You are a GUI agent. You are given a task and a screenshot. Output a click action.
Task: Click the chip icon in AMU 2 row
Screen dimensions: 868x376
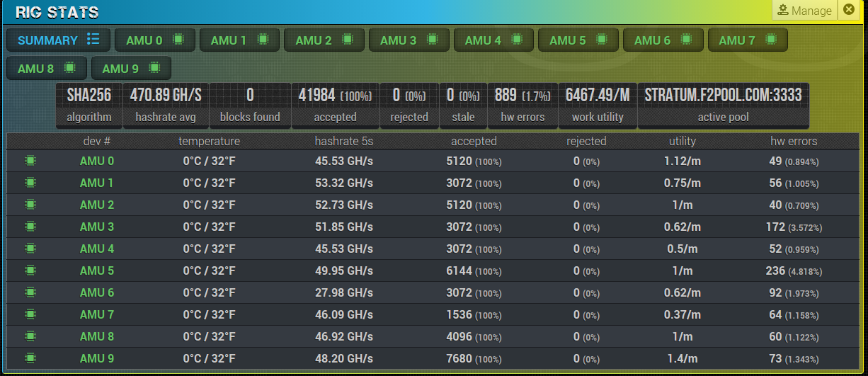click(x=30, y=205)
